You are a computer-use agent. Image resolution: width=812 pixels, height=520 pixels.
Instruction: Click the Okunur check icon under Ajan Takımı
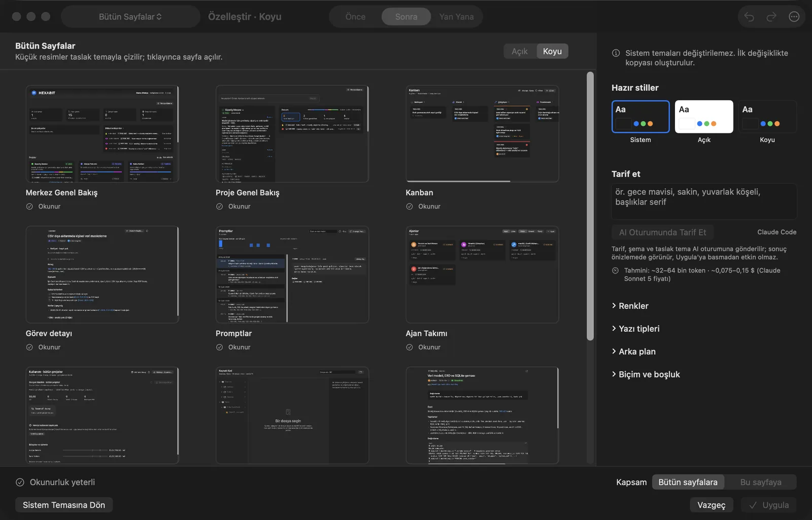pos(410,348)
